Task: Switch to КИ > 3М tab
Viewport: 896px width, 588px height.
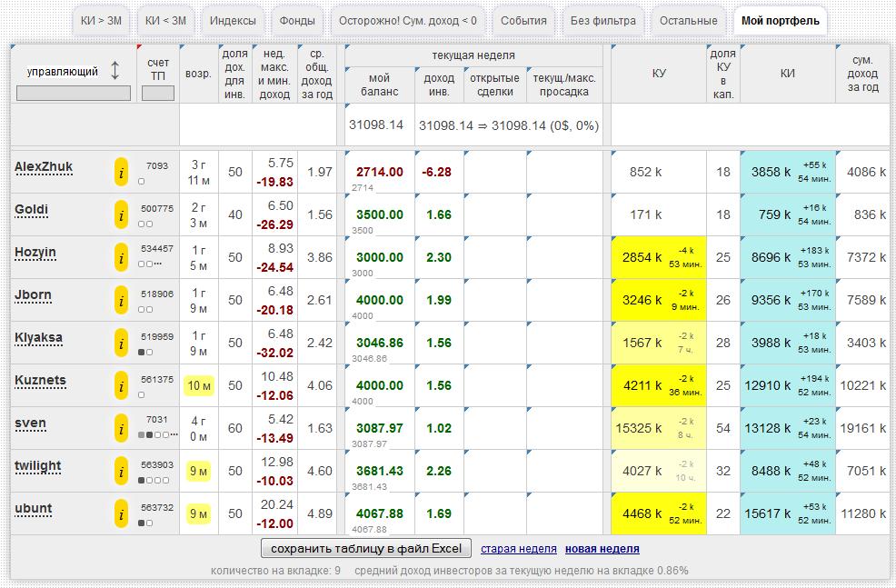Action: (101, 21)
